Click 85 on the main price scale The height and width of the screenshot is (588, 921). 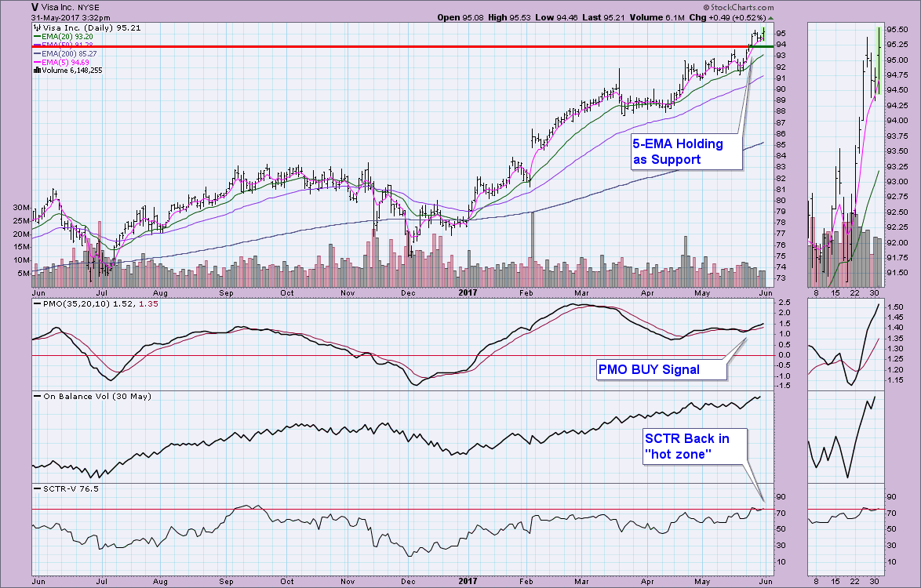(x=781, y=145)
